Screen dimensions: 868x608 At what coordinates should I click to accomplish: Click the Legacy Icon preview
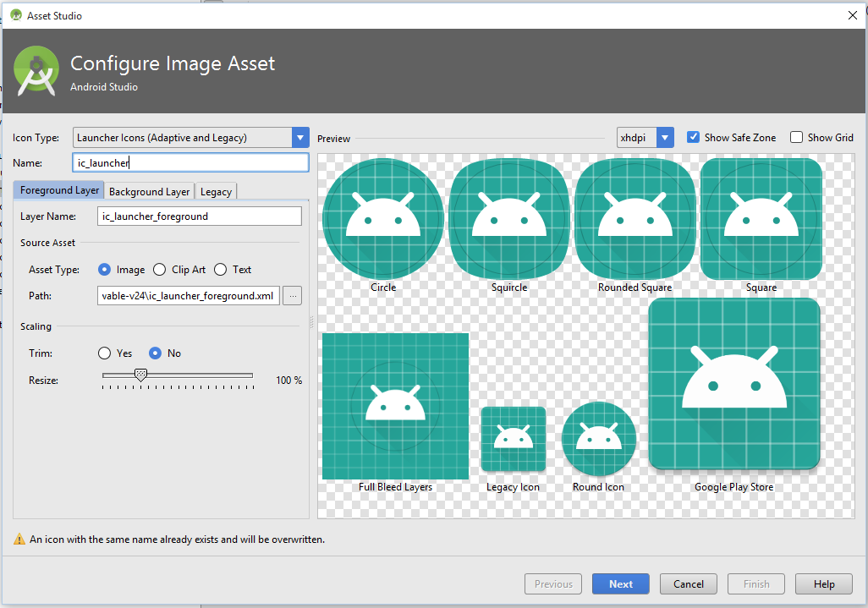(x=513, y=438)
